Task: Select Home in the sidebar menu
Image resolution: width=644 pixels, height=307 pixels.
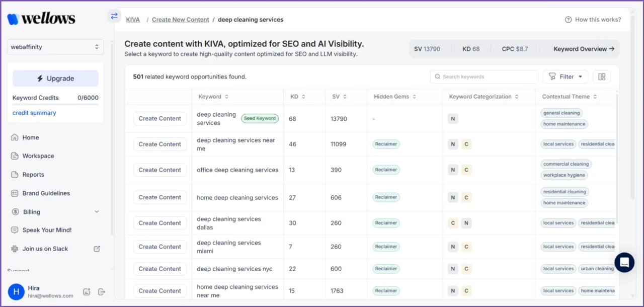Action: [x=31, y=137]
